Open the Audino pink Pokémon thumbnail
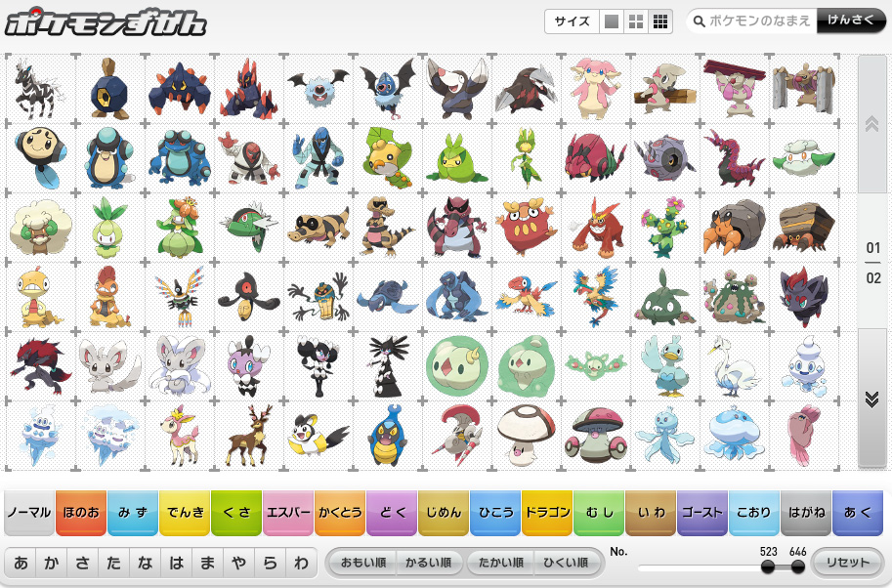Image resolution: width=892 pixels, height=588 pixels. point(595,89)
